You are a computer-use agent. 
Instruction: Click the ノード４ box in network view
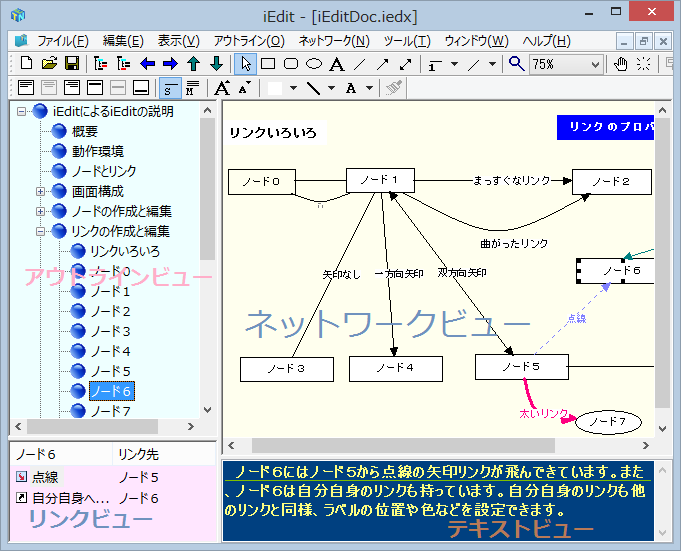point(396,369)
